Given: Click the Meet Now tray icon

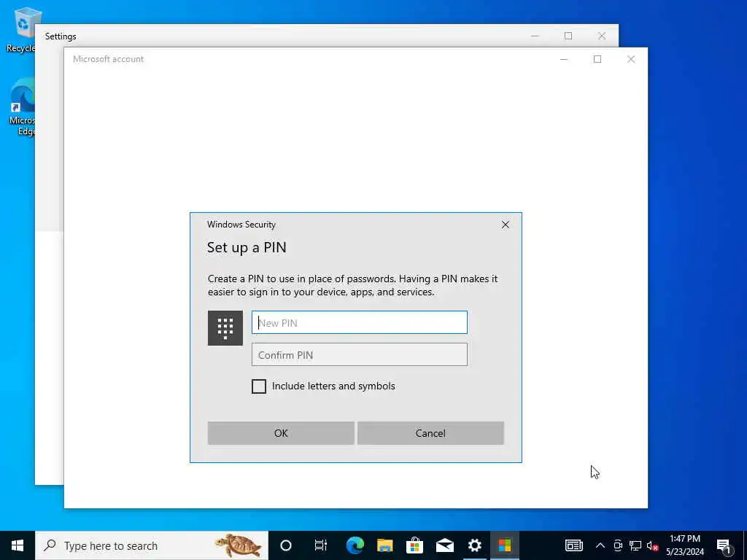Looking at the screenshot, I should coord(618,545).
